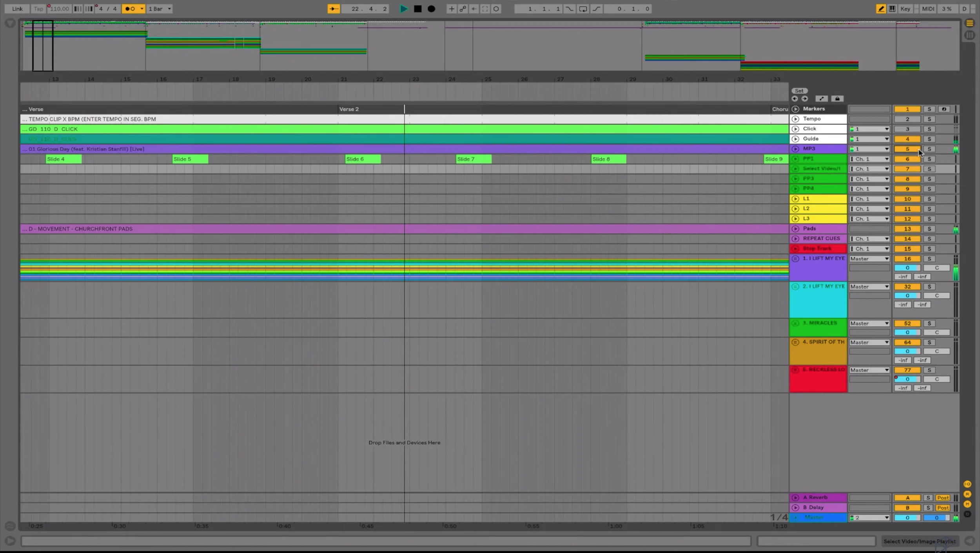Toggle the Mixer section show button
The width and height of the screenshot is (980, 553).
pyautogui.click(x=967, y=504)
